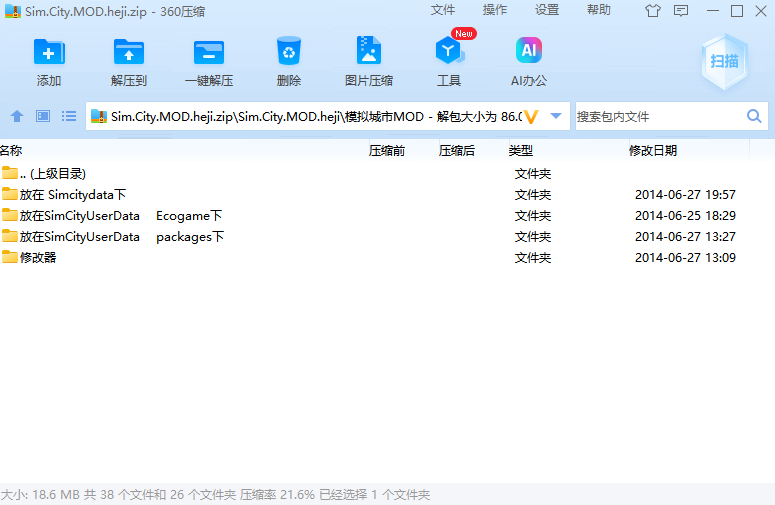775x505 pixels.
Task: Click the 扫描 (Scan) hexagon button
Action: 724,61
